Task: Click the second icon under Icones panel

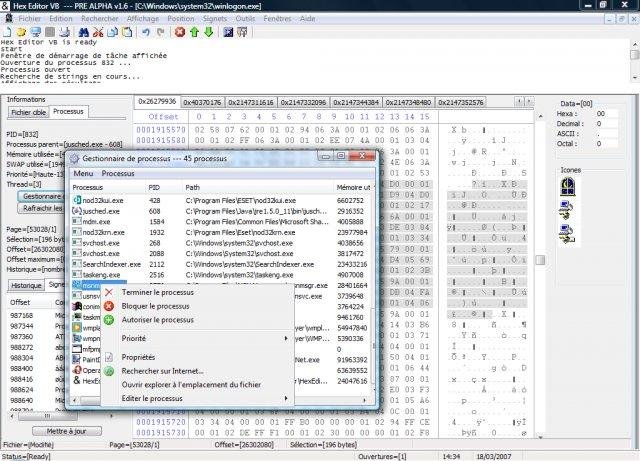Action: [567, 210]
